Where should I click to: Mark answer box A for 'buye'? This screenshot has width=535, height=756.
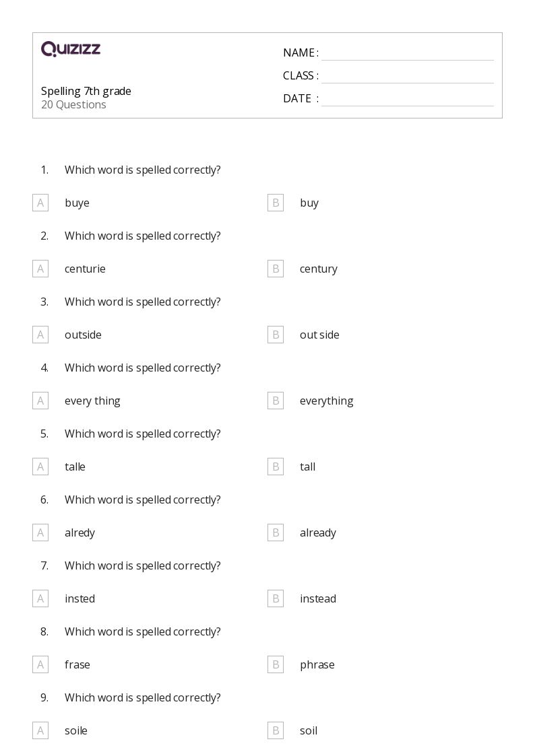click(40, 203)
